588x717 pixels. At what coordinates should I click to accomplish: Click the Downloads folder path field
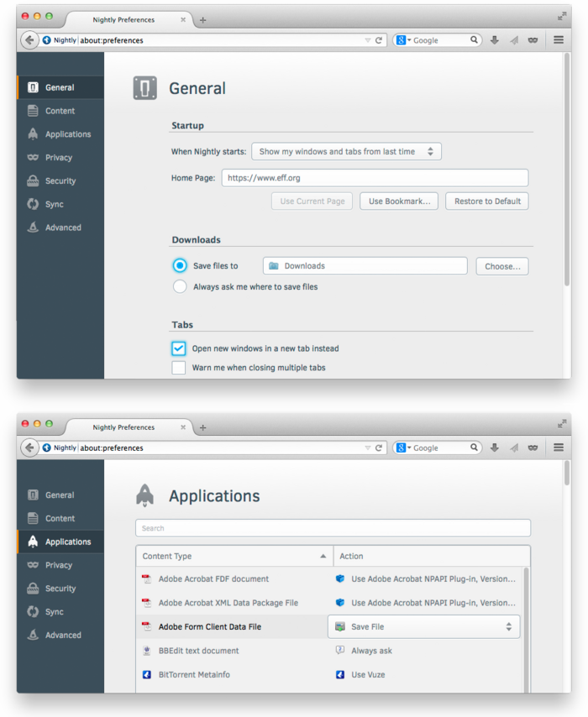click(x=365, y=265)
